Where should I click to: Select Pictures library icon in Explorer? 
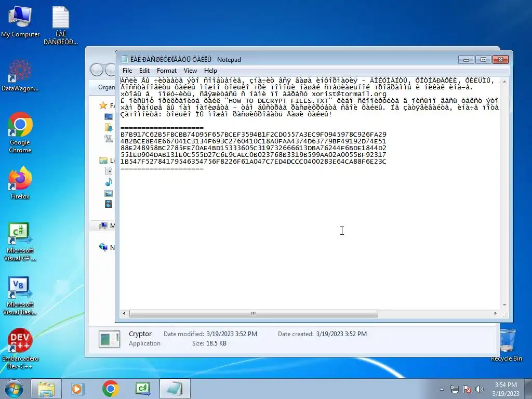(109, 193)
